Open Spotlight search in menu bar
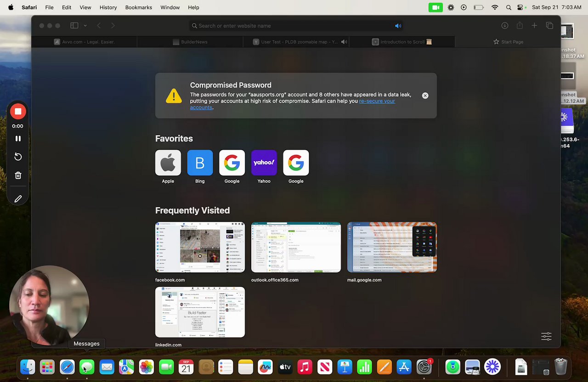Screen dimensions: 588x382 (x=509, y=7)
